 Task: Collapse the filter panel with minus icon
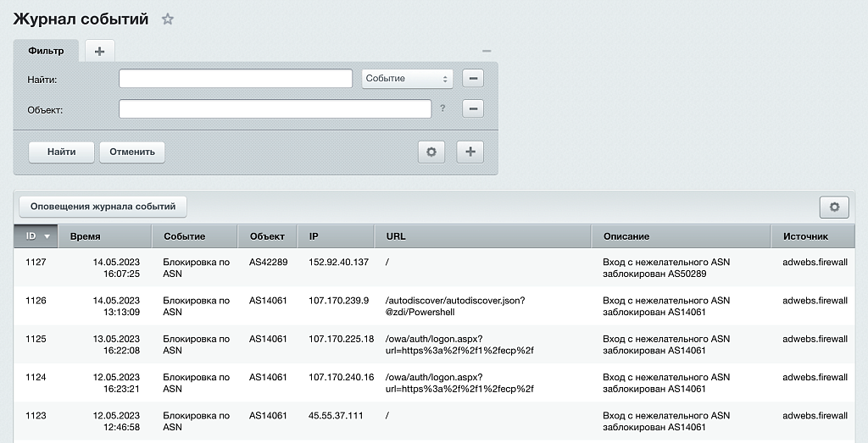486,51
